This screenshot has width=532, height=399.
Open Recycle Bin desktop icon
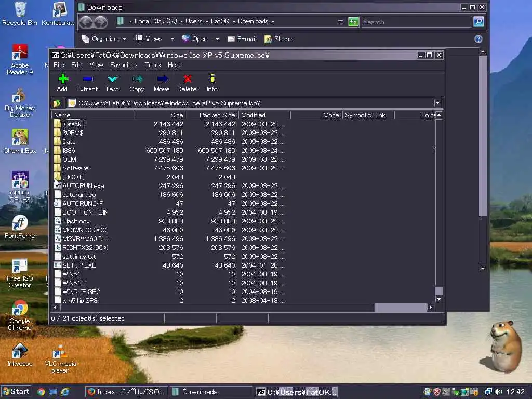tap(20, 14)
